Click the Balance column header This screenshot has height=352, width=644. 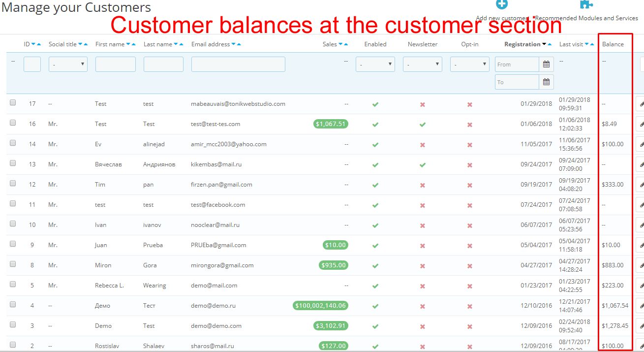(613, 44)
